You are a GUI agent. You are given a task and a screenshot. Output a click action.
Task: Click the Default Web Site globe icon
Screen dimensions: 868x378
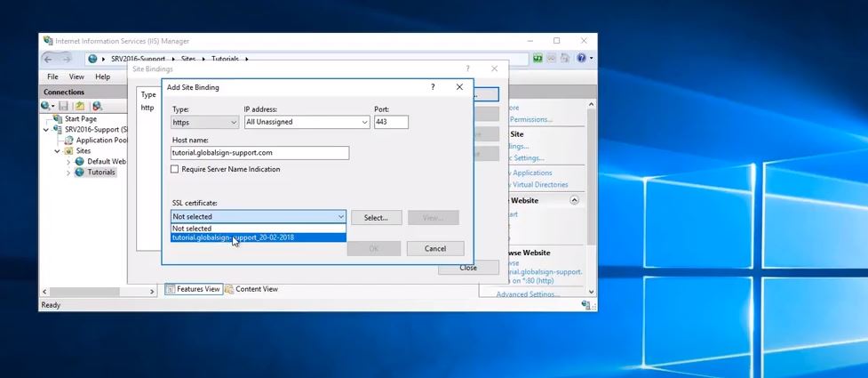click(x=80, y=161)
